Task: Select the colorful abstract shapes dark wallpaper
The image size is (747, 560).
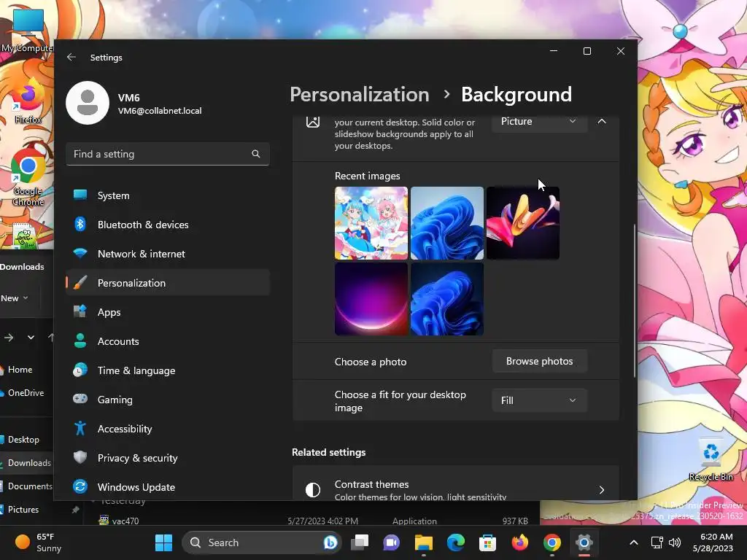Action: click(x=522, y=223)
